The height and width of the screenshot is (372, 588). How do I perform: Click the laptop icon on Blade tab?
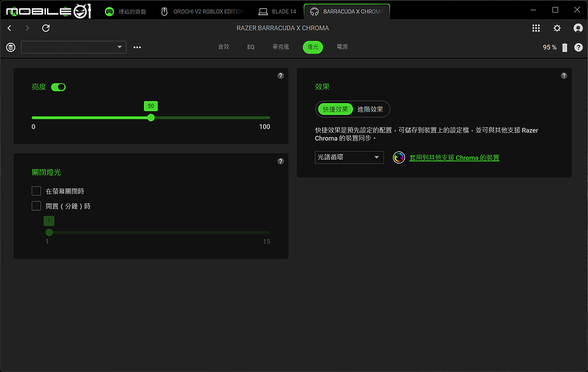coord(263,11)
